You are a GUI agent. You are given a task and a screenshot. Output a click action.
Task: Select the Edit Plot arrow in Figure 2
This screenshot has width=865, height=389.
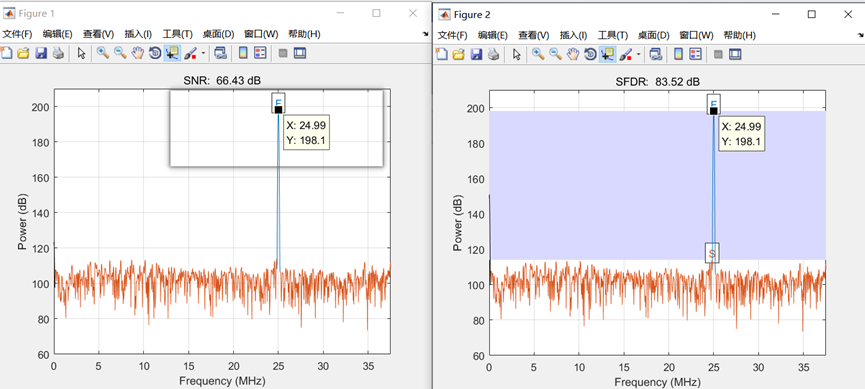point(517,54)
